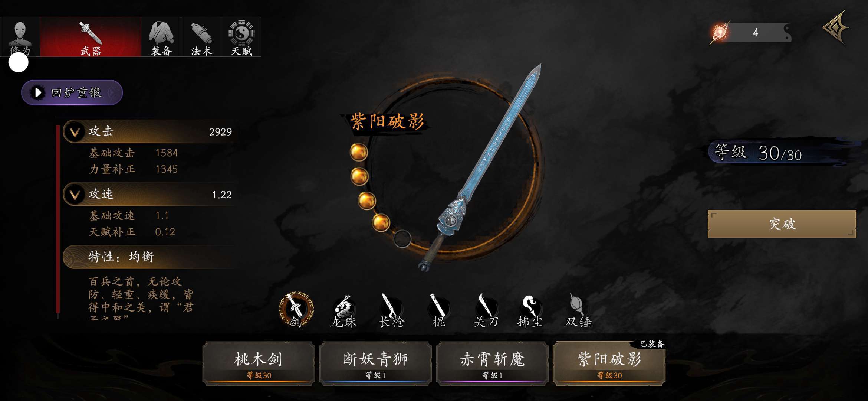Viewport: 868px width, 401px height.
Task: Click the 回炉重锻 reforge button
Action: tap(72, 92)
